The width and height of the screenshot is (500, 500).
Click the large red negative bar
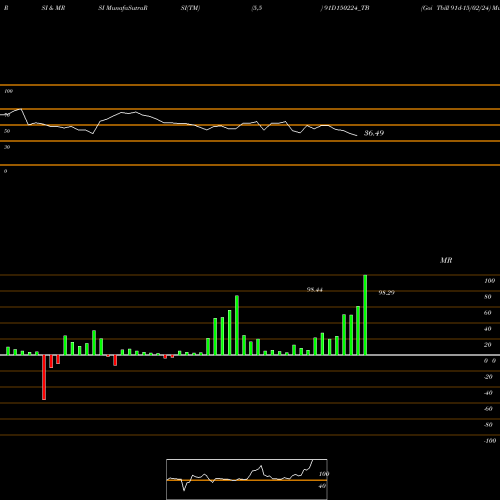[44, 377]
